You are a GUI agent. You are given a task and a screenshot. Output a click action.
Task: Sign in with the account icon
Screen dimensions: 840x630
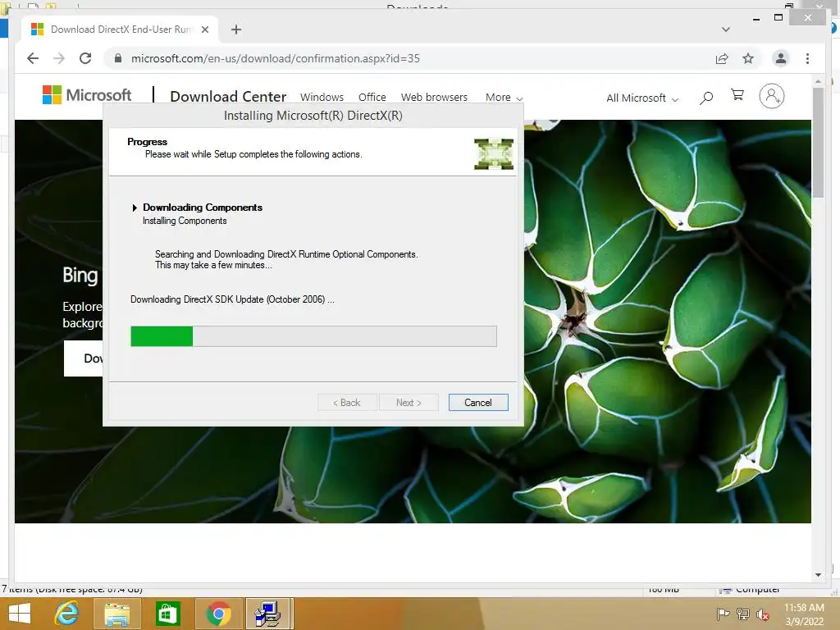tap(771, 96)
